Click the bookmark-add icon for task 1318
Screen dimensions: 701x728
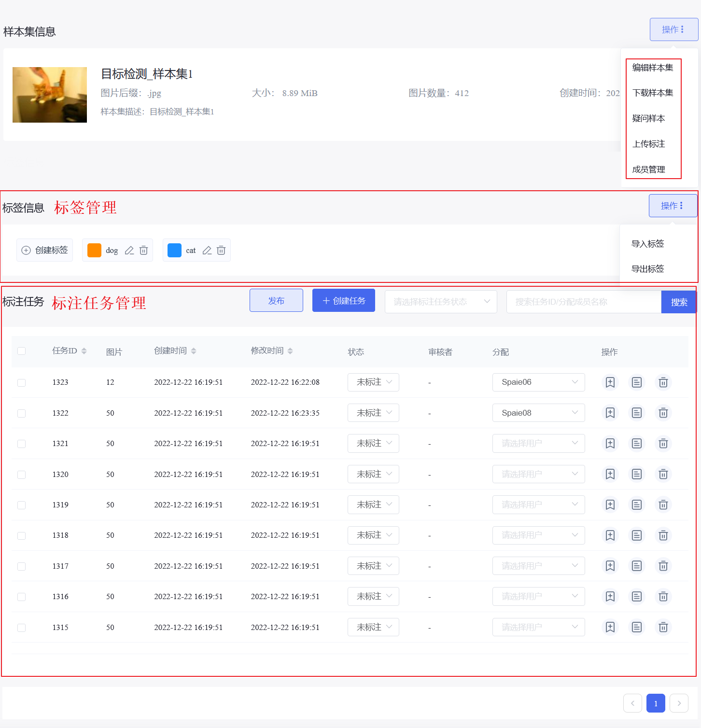pos(610,535)
